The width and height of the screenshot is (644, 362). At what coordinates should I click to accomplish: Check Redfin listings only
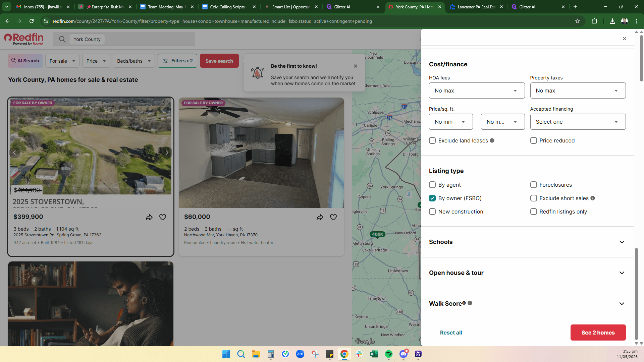click(x=534, y=212)
